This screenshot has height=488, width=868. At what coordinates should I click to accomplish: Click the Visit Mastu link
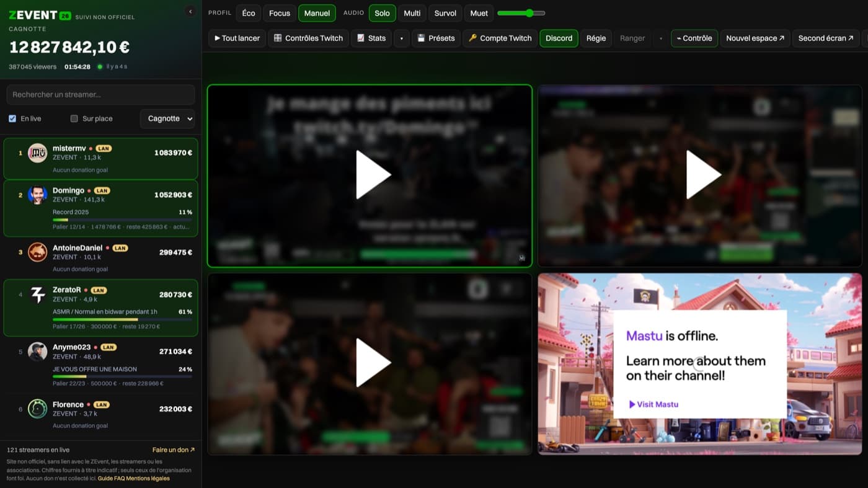[x=653, y=404]
